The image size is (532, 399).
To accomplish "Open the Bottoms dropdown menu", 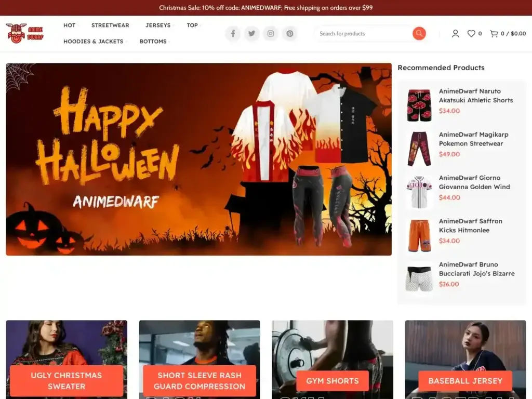I will click(x=153, y=42).
